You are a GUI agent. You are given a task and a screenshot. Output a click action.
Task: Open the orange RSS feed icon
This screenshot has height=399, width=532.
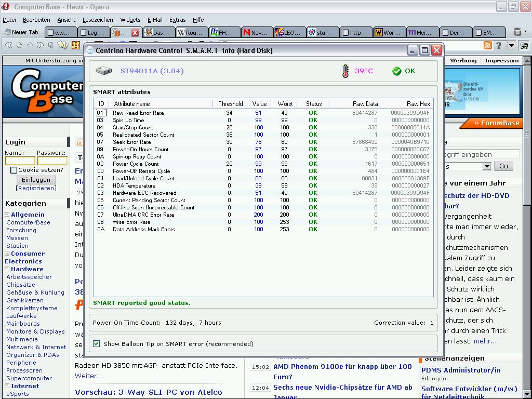click(x=487, y=45)
